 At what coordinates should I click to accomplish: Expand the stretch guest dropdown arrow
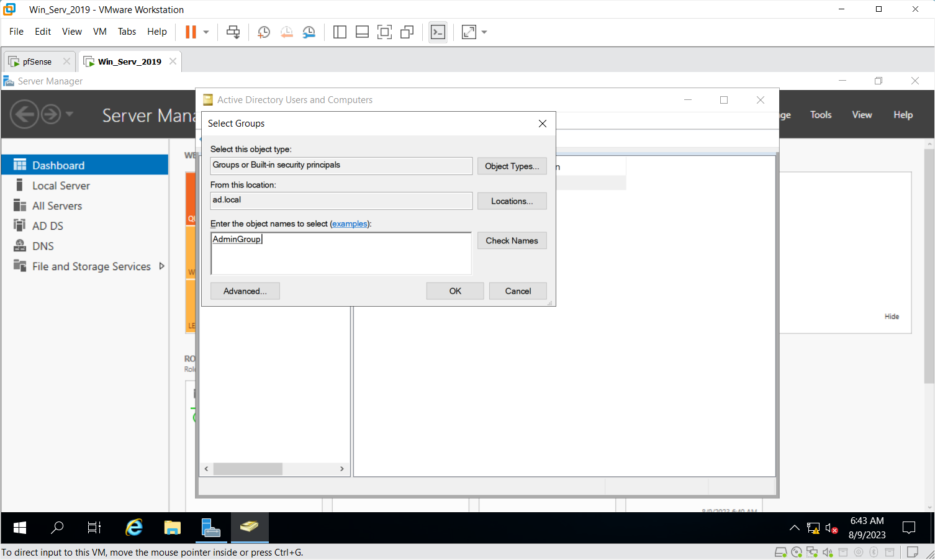coord(484,32)
